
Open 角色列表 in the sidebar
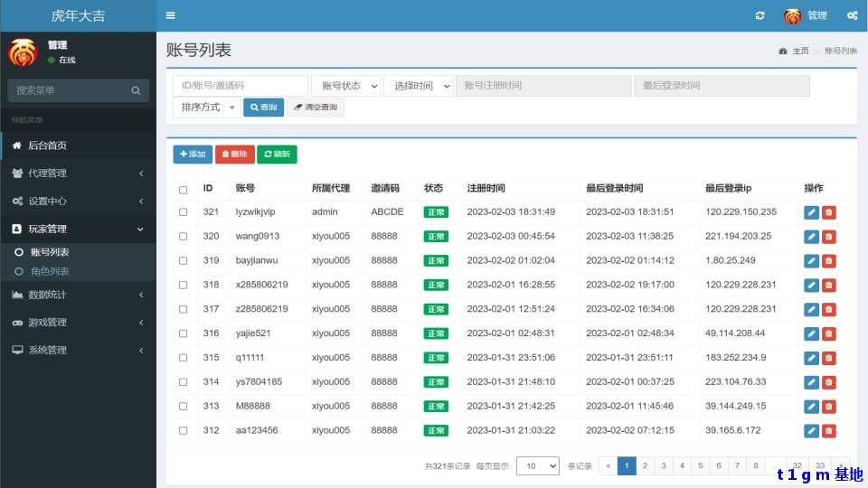(50, 271)
